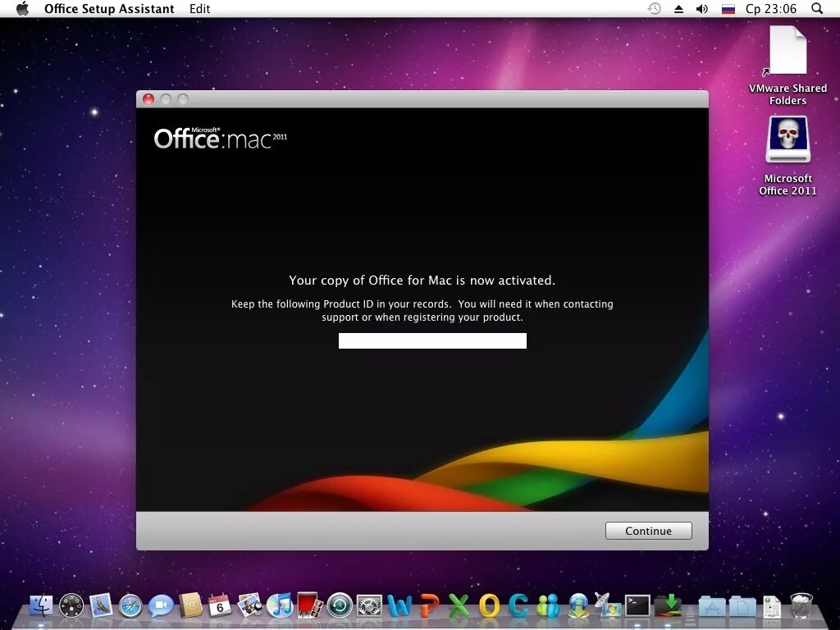
Task: Open System Preferences from the Dock
Action: pos(370,606)
